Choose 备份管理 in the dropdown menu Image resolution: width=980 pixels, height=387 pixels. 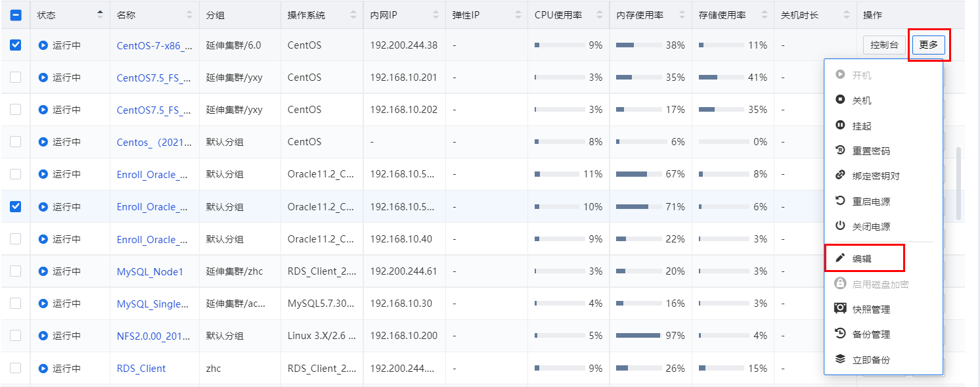871,334
